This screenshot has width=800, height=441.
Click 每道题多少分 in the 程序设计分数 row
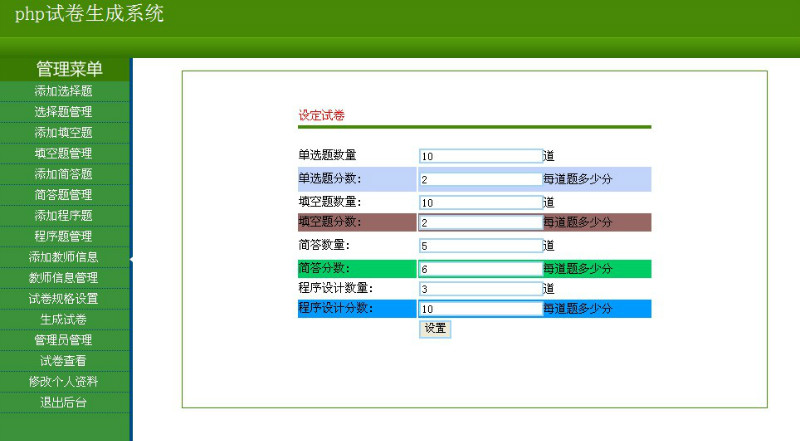coord(578,309)
